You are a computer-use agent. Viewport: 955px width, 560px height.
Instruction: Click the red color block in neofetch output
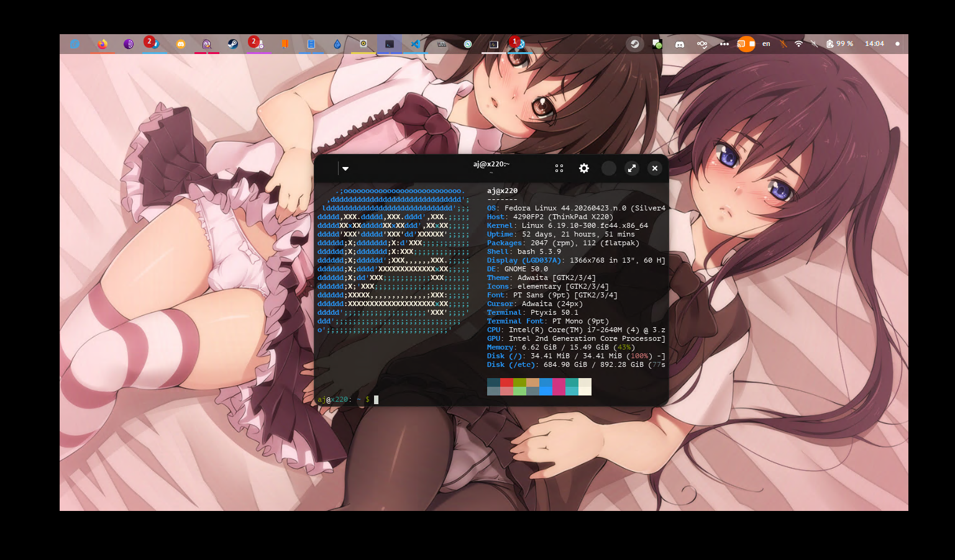(x=506, y=382)
